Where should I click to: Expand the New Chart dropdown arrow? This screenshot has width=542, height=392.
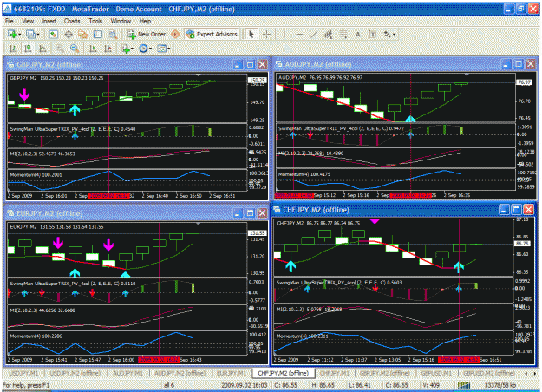20,35
